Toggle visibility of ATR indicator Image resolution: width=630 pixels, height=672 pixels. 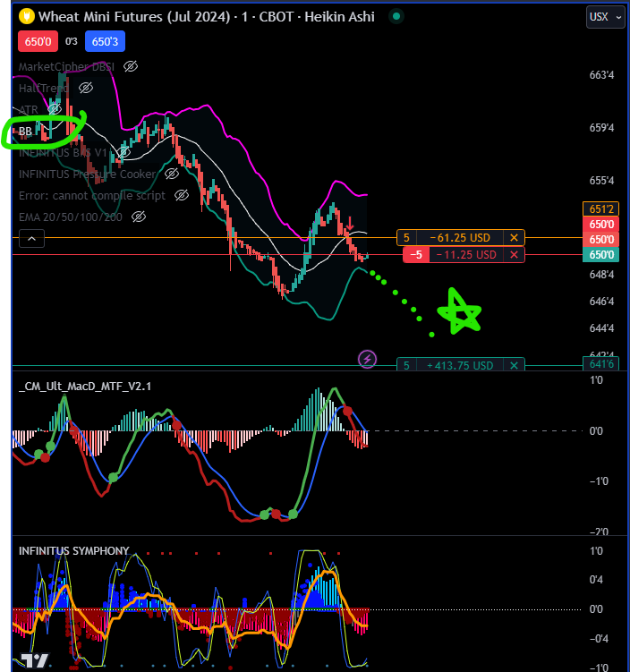54,109
